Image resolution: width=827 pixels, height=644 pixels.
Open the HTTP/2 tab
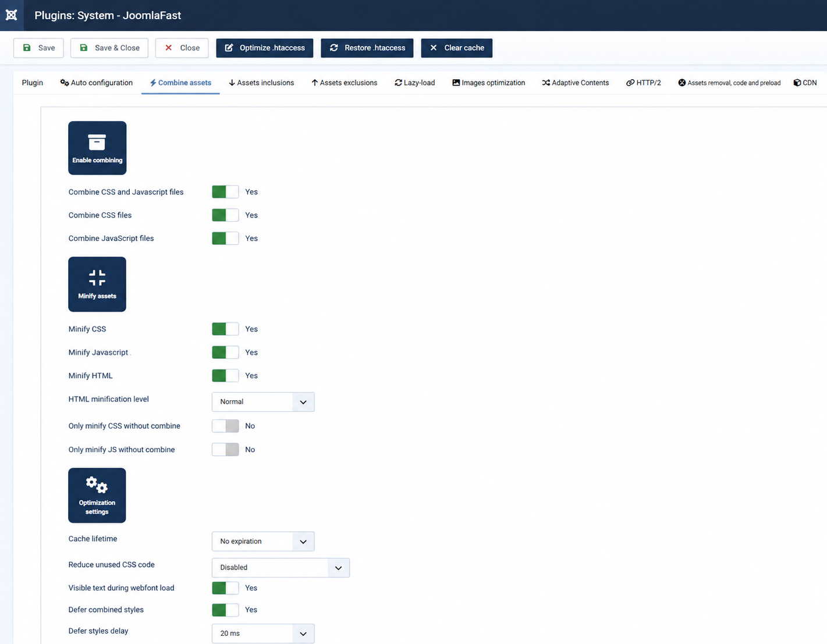click(x=644, y=83)
